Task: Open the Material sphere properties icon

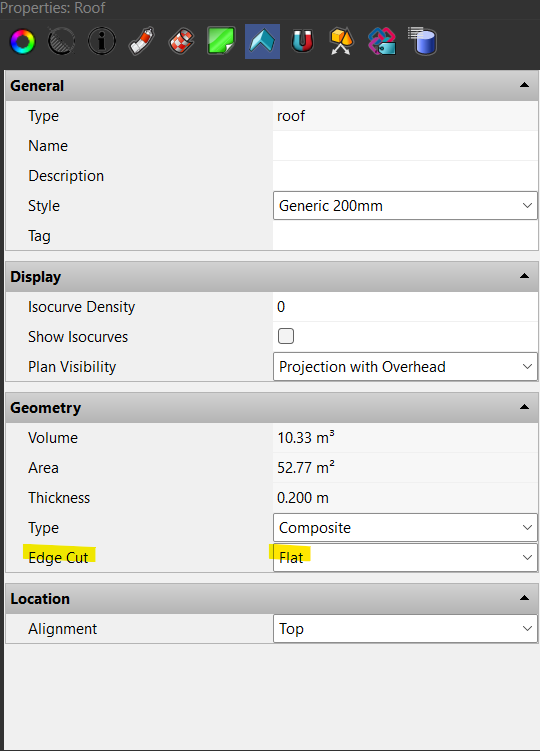Action: pyautogui.click(x=62, y=41)
